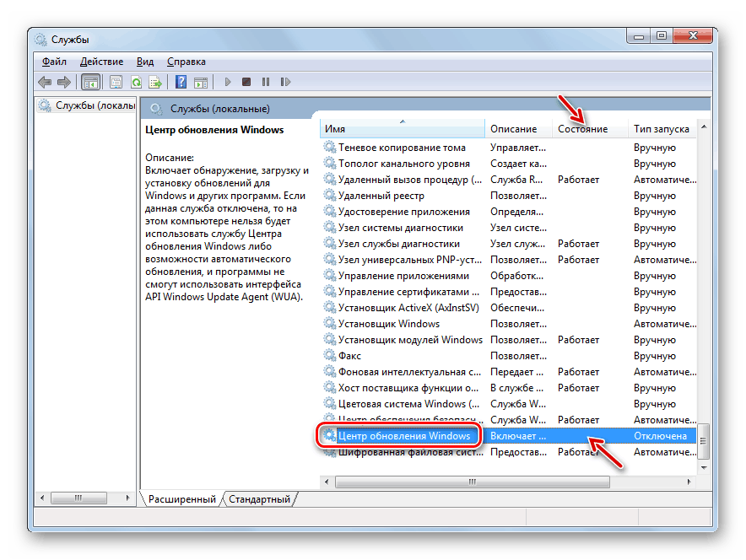The height and width of the screenshot is (560, 746).
Task: Select the Удаленный вызов процедур service
Action: click(x=508, y=180)
